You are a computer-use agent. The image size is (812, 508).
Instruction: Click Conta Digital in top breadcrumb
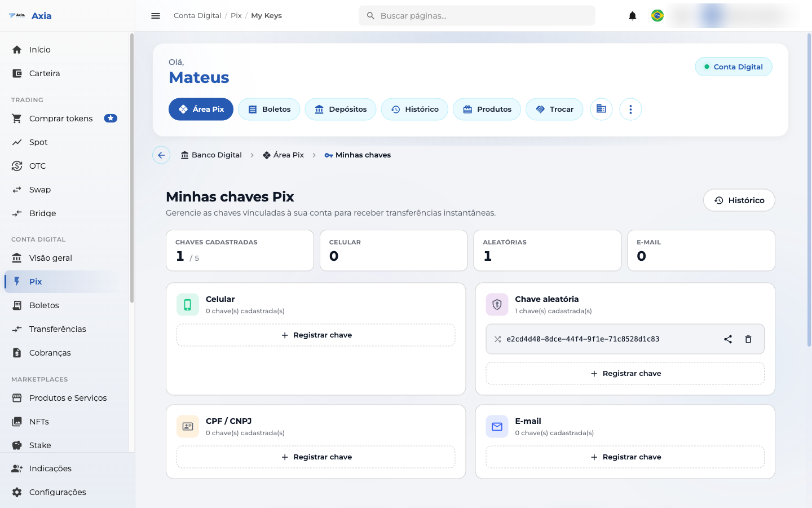[x=197, y=16]
